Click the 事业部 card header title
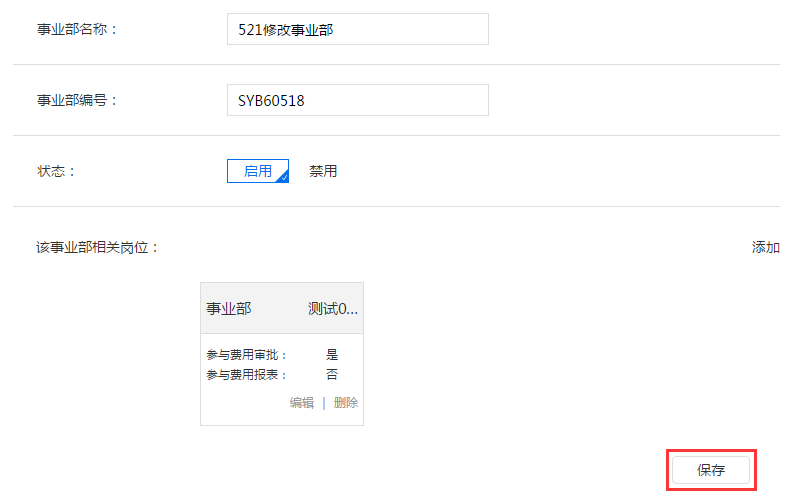This screenshot has width=811, height=504. coord(229,309)
